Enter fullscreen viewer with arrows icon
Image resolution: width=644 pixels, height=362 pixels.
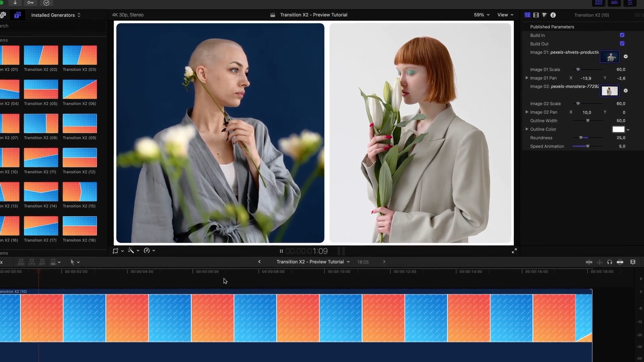click(514, 251)
